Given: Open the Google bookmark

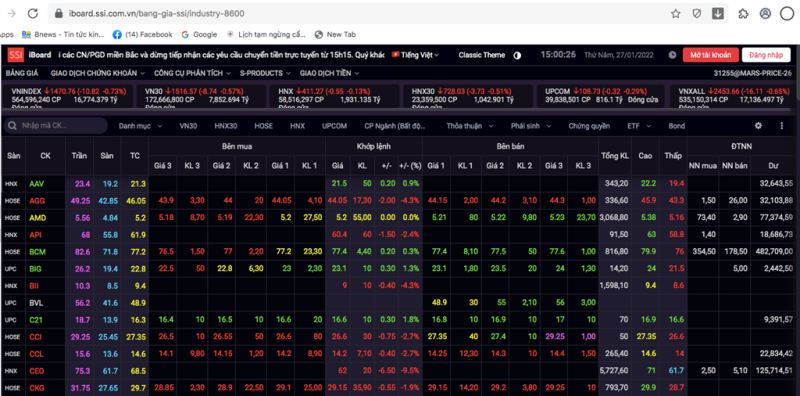Looking at the screenshot, I should coord(199,35).
